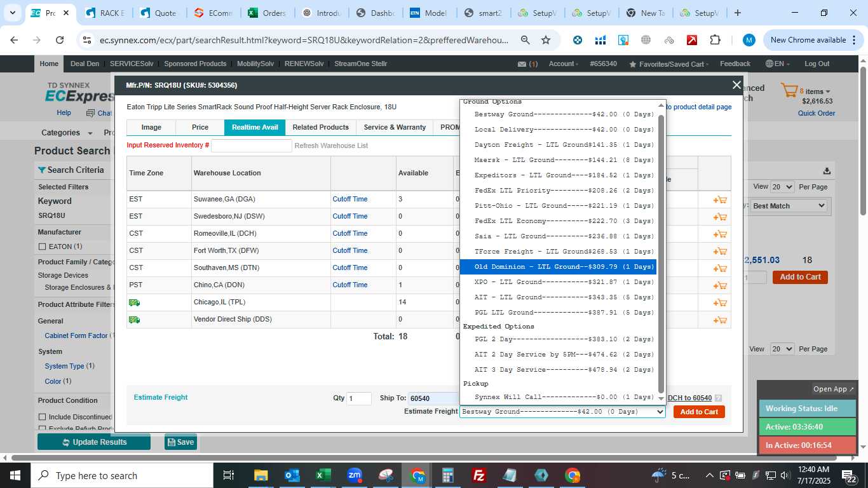Select PGL 2 Day expedited option
Viewport: 868px width, 488px height.
coord(558,339)
